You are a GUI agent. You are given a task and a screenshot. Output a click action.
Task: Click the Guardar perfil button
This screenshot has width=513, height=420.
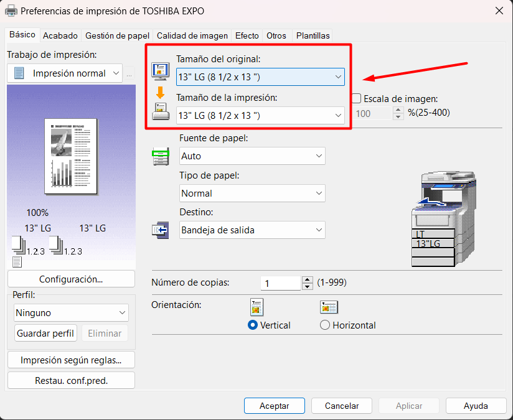pyautogui.click(x=45, y=334)
